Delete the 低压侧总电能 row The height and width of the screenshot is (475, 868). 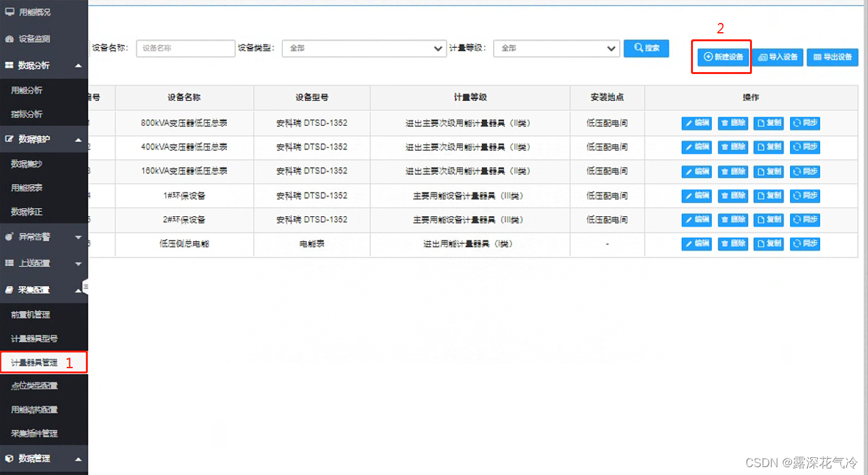pyautogui.click(x=733, y=244)
